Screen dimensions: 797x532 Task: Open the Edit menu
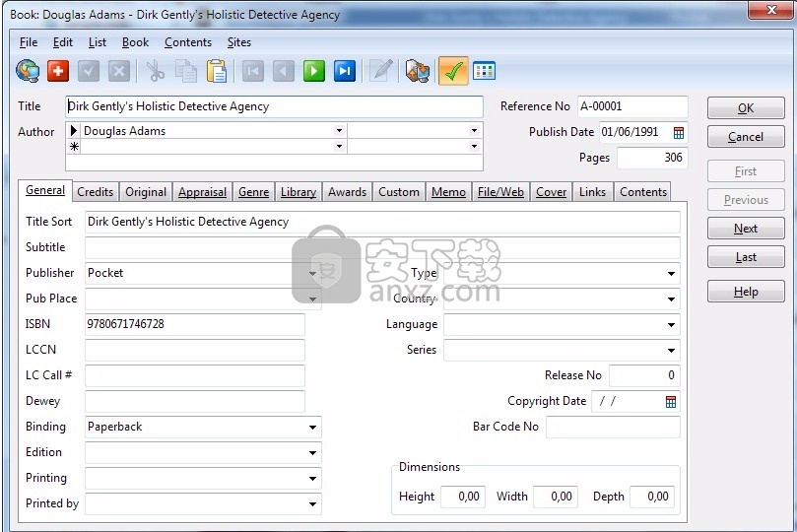(63, 42)
